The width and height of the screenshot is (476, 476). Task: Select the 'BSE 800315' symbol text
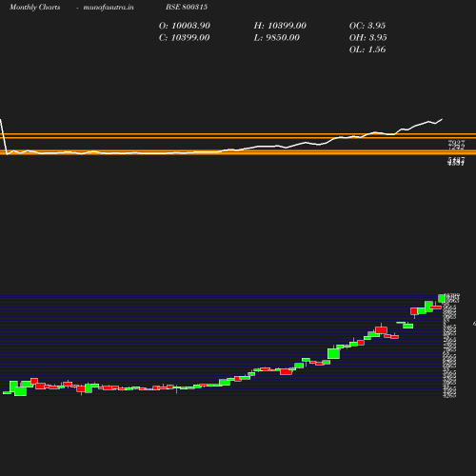(x=187, y=7)
